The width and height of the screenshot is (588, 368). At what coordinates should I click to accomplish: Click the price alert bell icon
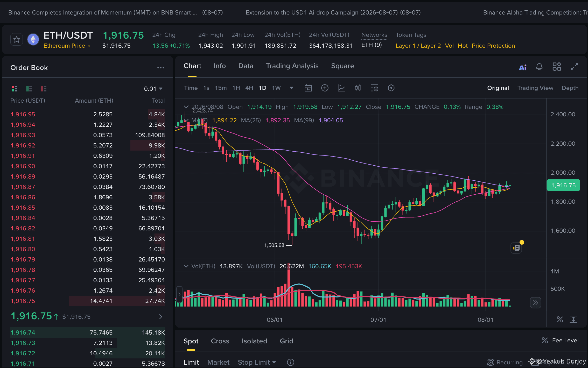[539, 67]
